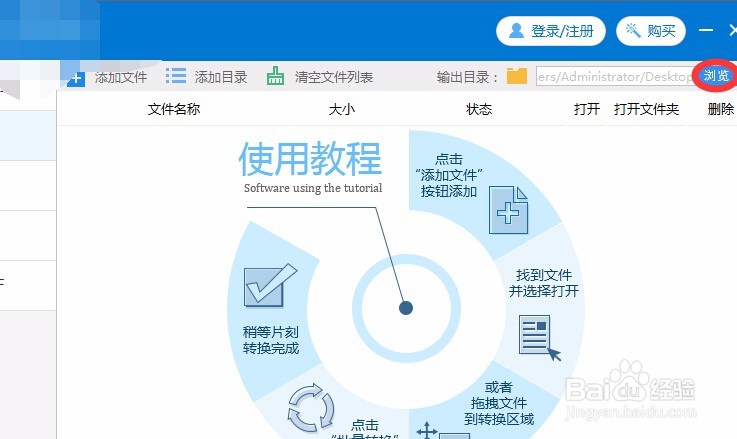Click the yellow output folder icon
This screenshot has height=439, width=737.
pyautogui.click(x=517, y=76)
